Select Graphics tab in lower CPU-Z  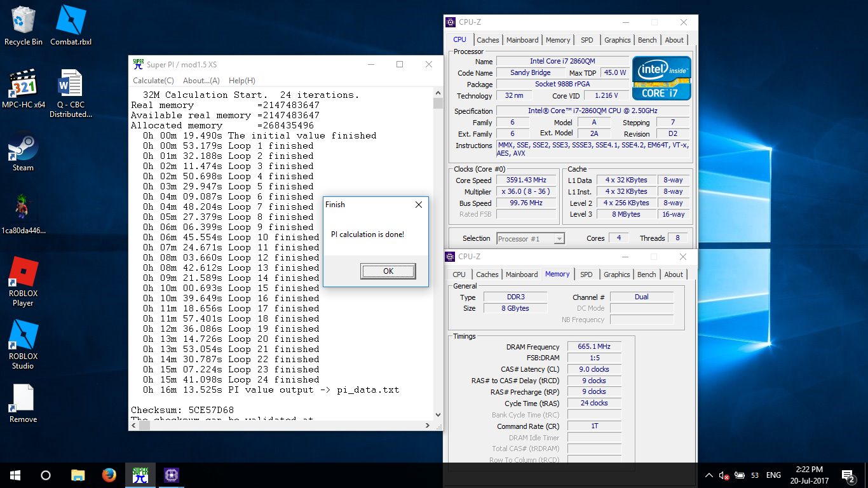[x=617, y=274]
